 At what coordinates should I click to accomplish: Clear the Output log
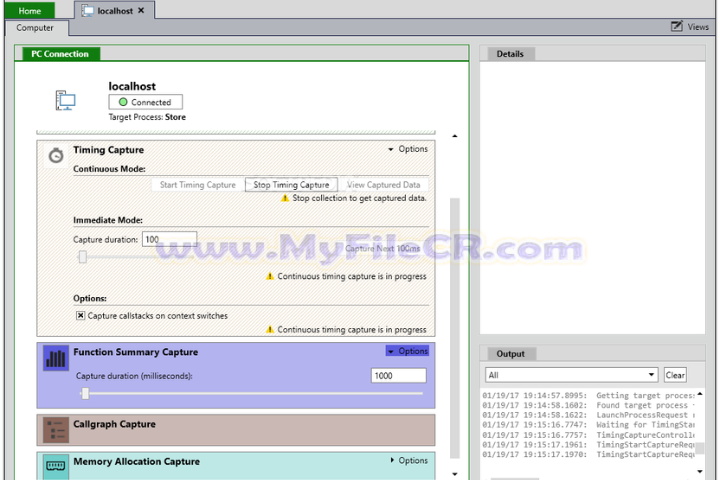point(675,375)
